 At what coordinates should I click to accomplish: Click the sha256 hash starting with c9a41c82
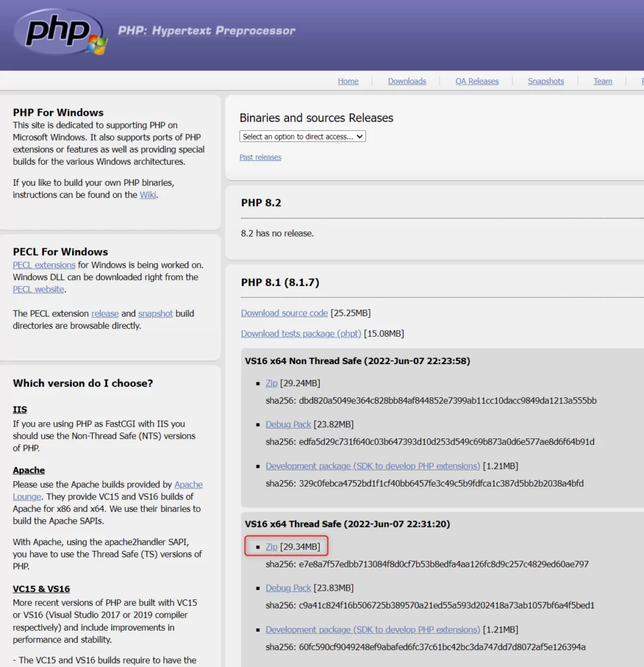pos(447,605)
